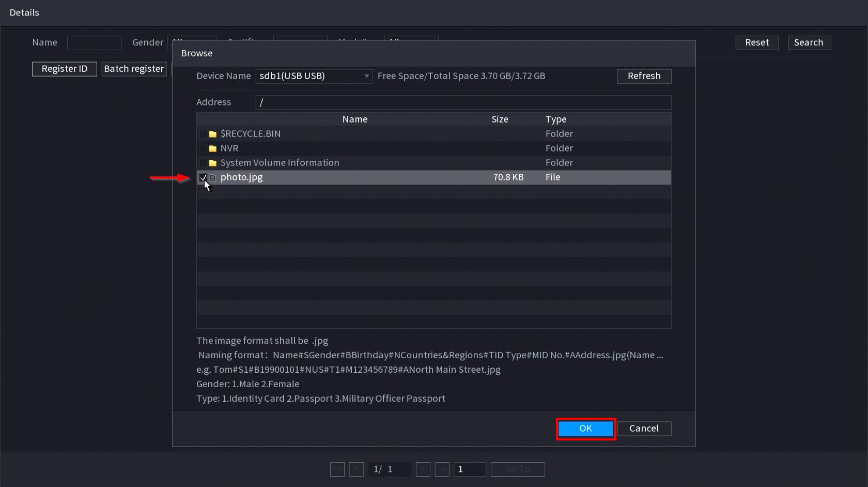Tick the $RECYCLE.BIN checkbox

tap(203, 134)
